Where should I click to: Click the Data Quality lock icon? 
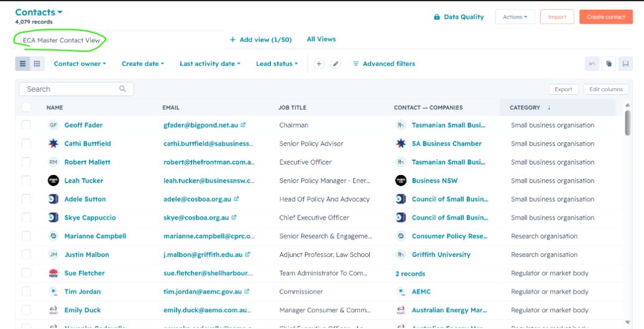(x=437, y=17)
